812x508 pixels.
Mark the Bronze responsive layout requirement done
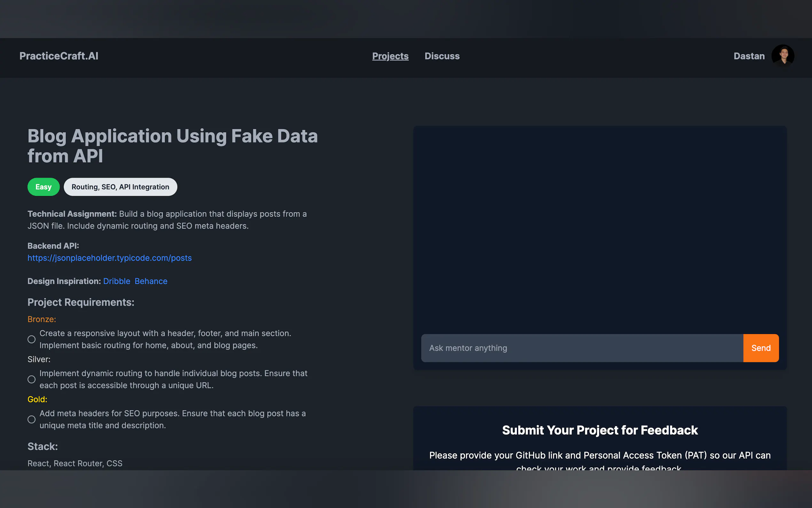[x=32, y=339]
